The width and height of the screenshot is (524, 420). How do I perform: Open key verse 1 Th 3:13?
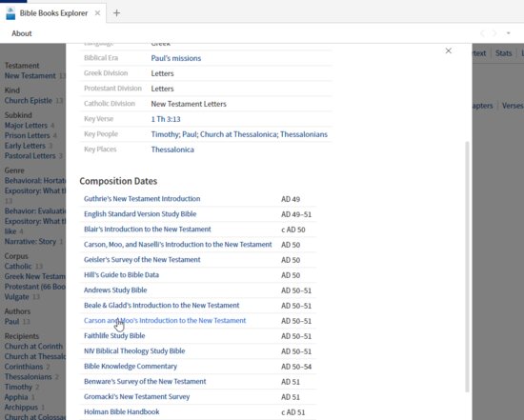pyautogui.click(x=166, y=119)
